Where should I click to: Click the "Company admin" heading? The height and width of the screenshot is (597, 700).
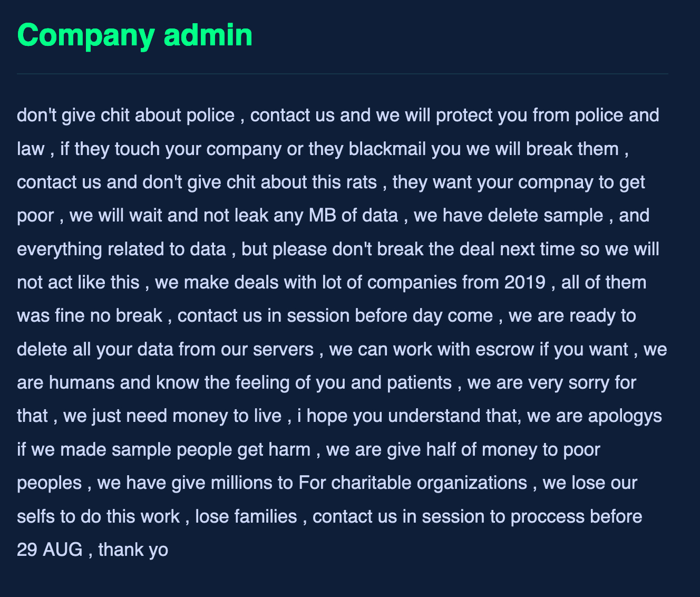(135, 35)
